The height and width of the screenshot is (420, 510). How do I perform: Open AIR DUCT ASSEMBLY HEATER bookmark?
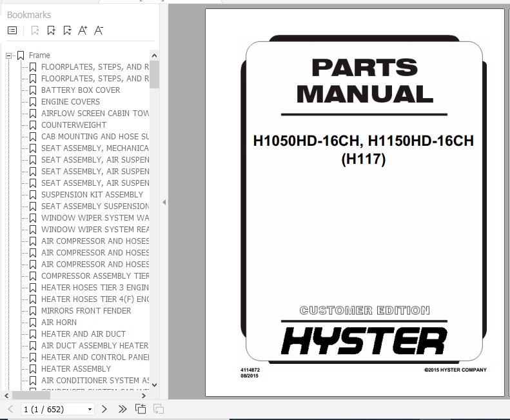pos(95,346)
